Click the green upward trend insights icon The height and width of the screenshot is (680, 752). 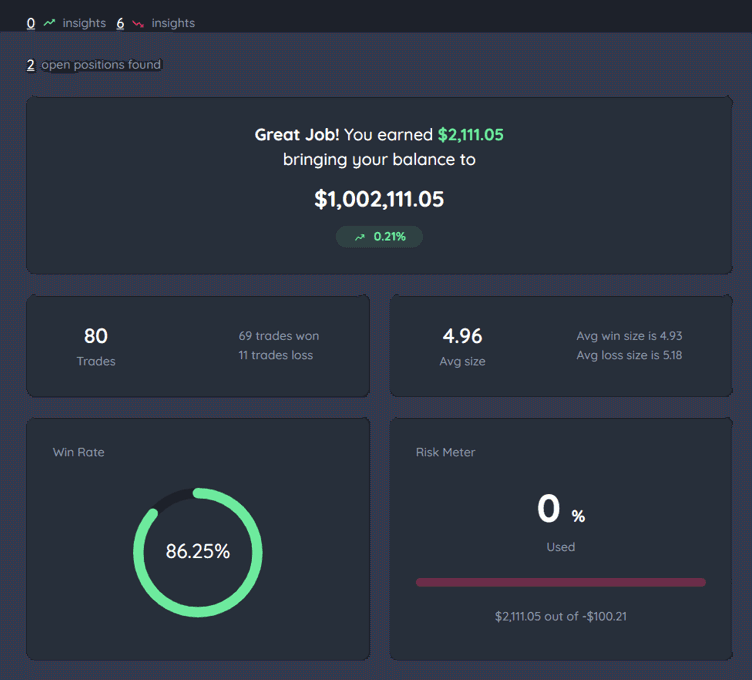point(49,23)
